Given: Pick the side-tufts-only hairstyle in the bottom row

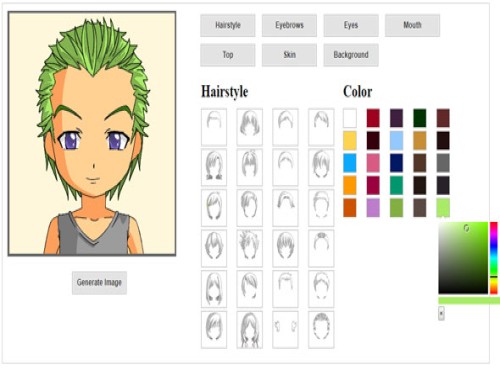Looking at the screenshot, I should [285, 330].
